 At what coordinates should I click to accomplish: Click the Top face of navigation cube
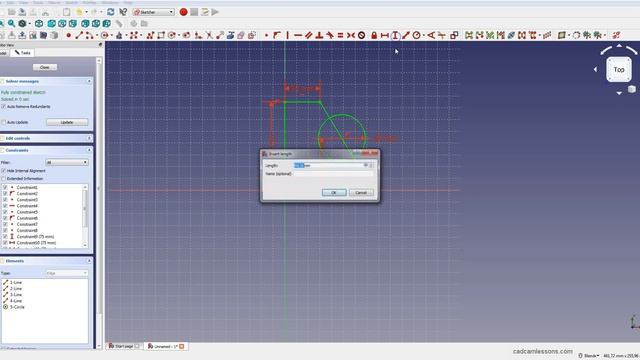tap(619, 70)
